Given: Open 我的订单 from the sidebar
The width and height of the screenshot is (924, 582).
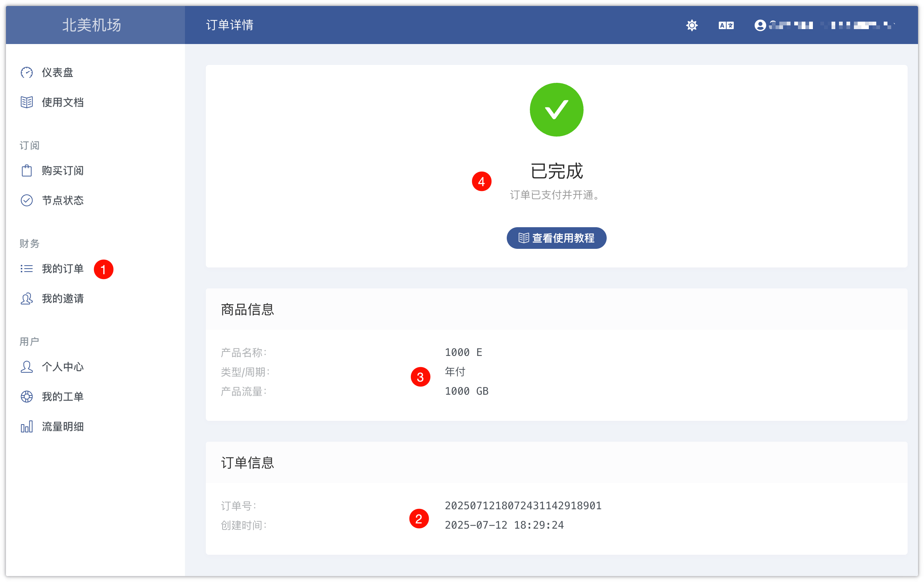Looking at the screenshot, I should (63, 269).
